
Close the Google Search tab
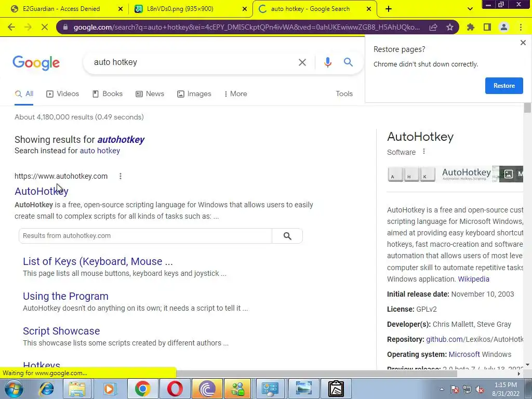pos(369,9)
